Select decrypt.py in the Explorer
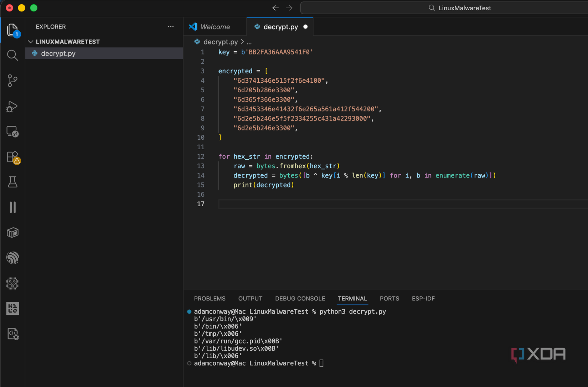 58,53
